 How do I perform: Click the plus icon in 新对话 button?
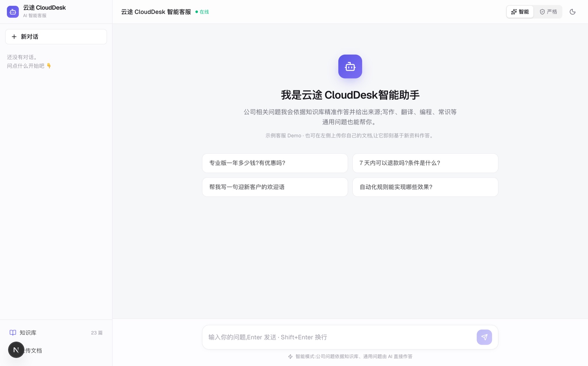coord(14,37)
